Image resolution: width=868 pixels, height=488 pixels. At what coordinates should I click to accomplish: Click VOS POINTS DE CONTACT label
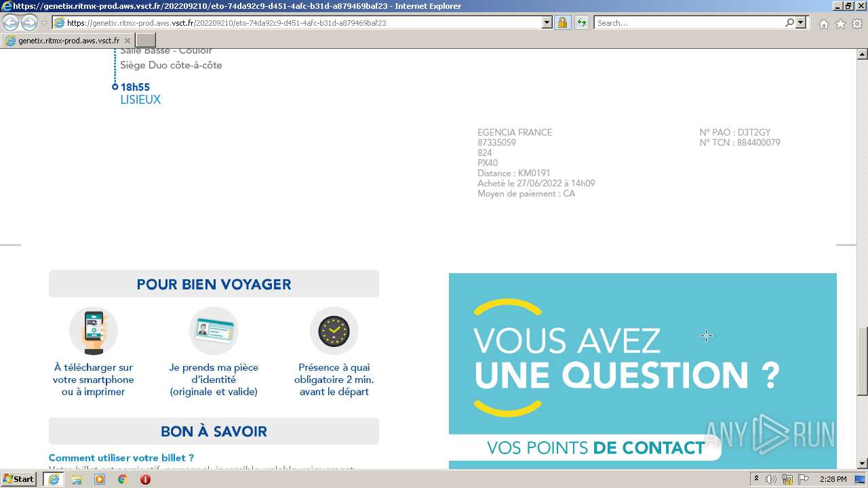[x=595, y=448]
